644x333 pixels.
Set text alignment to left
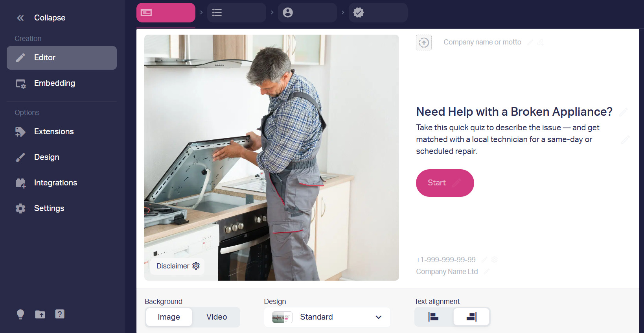(x=433, y=317)
